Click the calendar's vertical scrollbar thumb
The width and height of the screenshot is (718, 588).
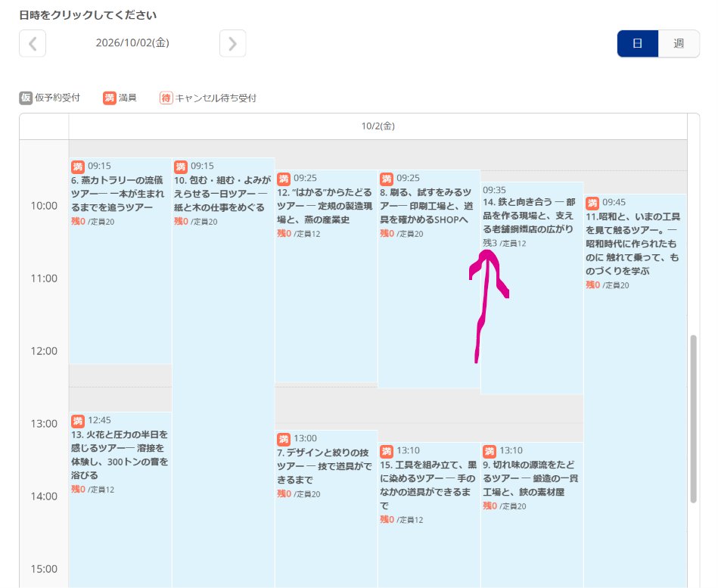[x=693, y=419]
